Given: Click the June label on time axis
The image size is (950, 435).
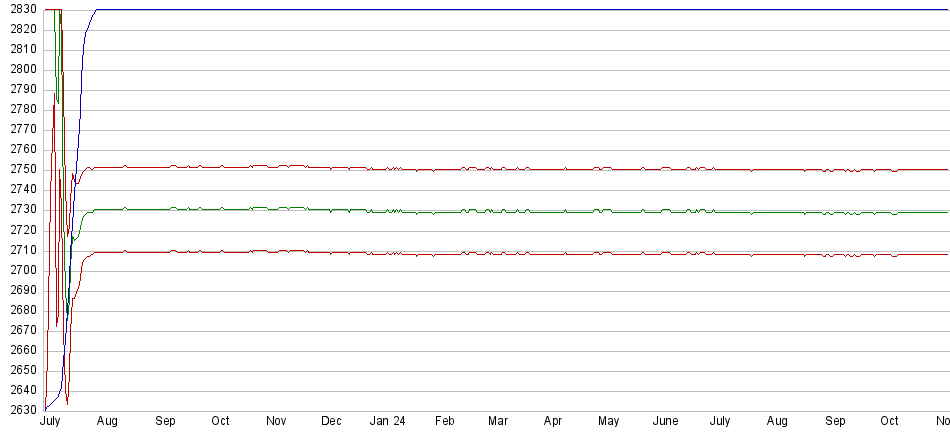Looking at the screenshot, I should (x=665, y=421).
